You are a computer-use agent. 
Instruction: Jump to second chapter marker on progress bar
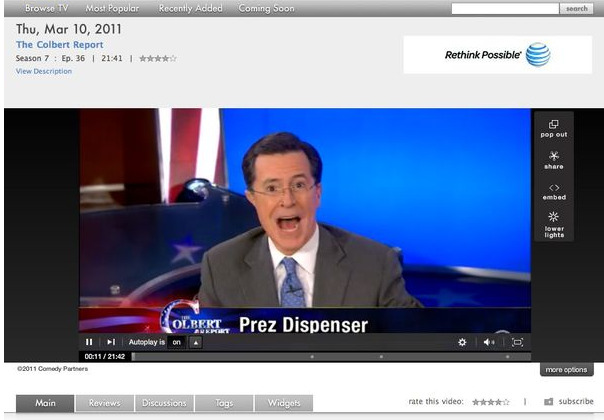click(381, 357)
